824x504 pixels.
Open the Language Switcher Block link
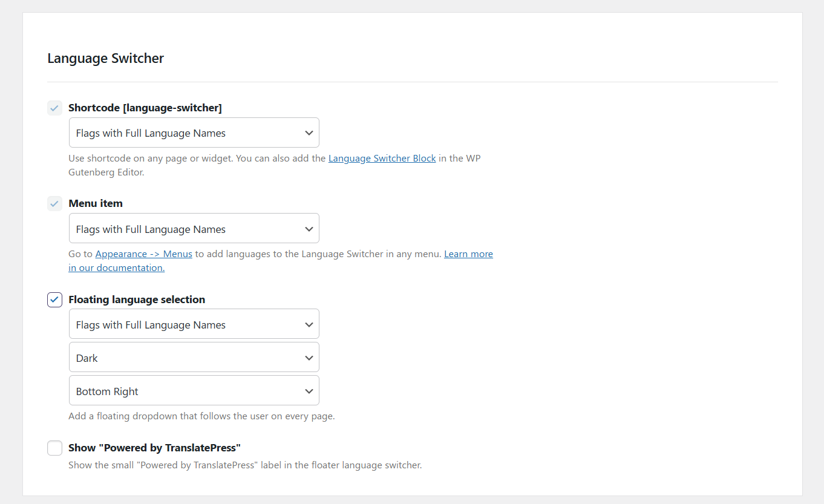pos(382,159)
